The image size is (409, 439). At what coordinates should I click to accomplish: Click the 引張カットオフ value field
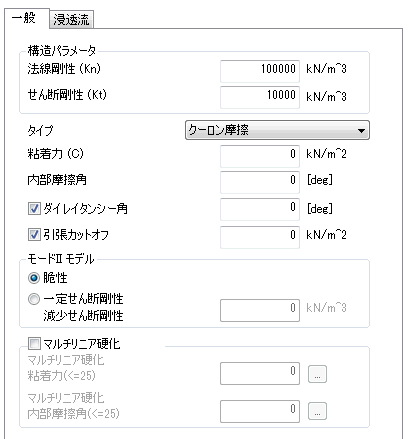(260, 237)
